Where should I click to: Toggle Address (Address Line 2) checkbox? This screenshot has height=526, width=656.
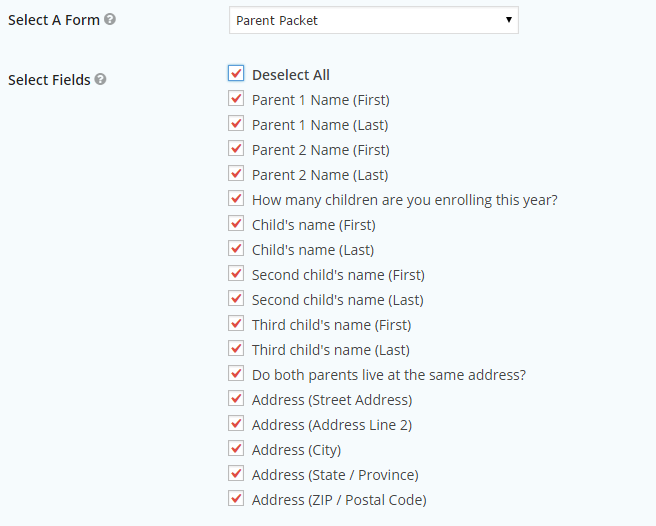236,423
